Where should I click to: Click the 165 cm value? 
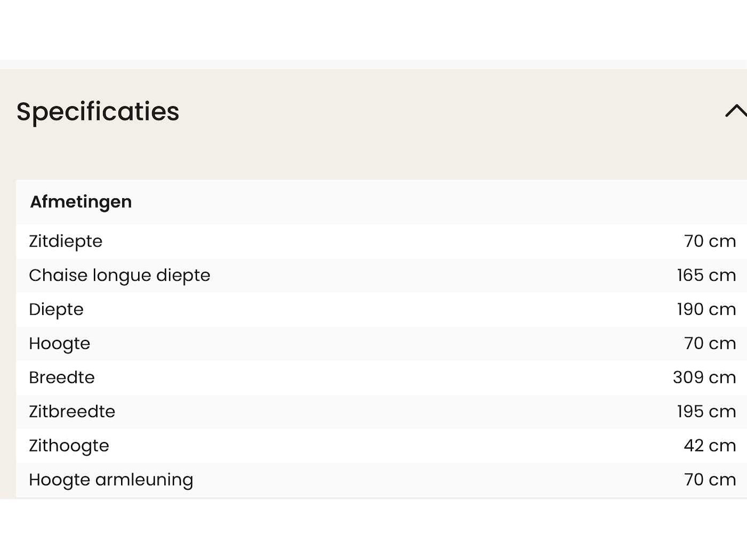[x=706, y=275]
